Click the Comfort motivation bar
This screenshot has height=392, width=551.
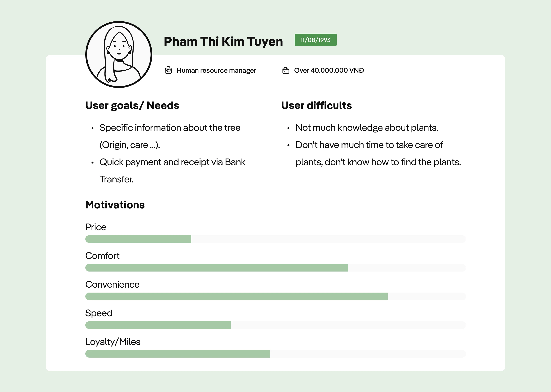[x=275, y=268]
